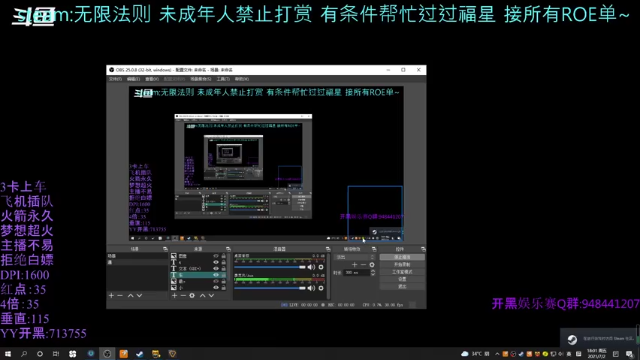Open the weather 34°C widget on the taskbar

click(475, 354)
